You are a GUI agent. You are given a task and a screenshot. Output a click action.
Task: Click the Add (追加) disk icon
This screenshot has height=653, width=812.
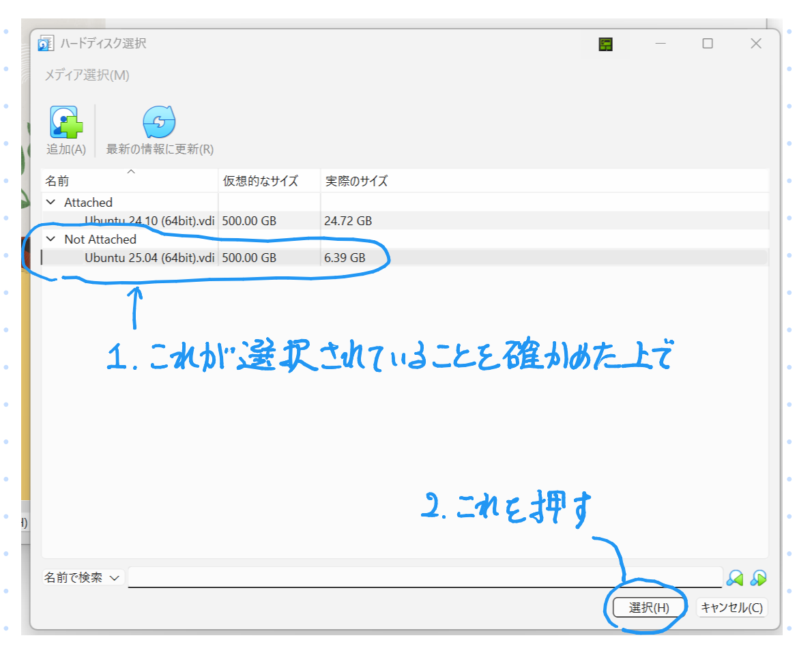(66, 124)
